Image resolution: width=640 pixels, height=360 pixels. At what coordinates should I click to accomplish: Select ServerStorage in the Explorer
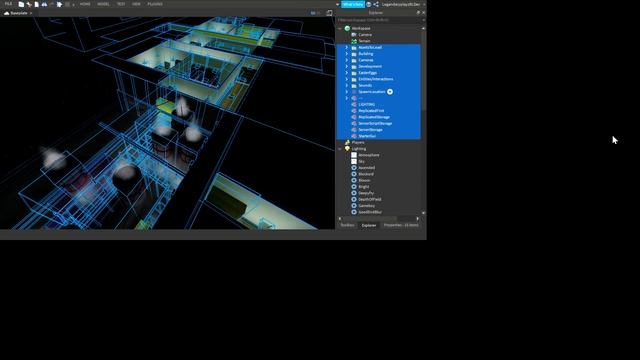tap(370, 130)
